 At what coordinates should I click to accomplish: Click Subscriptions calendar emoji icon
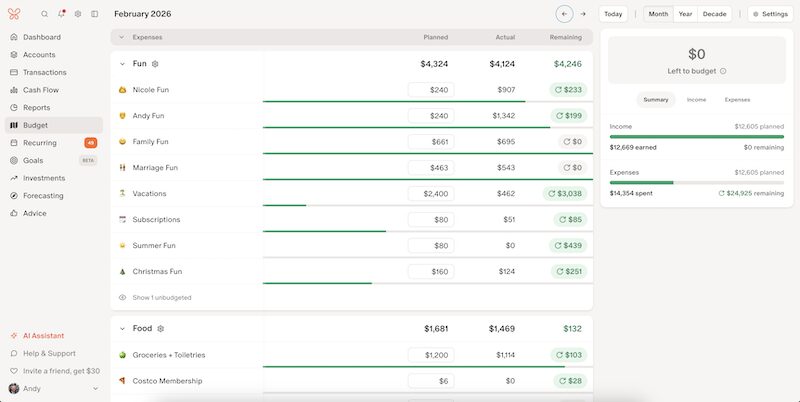click(x=122, y=220)
